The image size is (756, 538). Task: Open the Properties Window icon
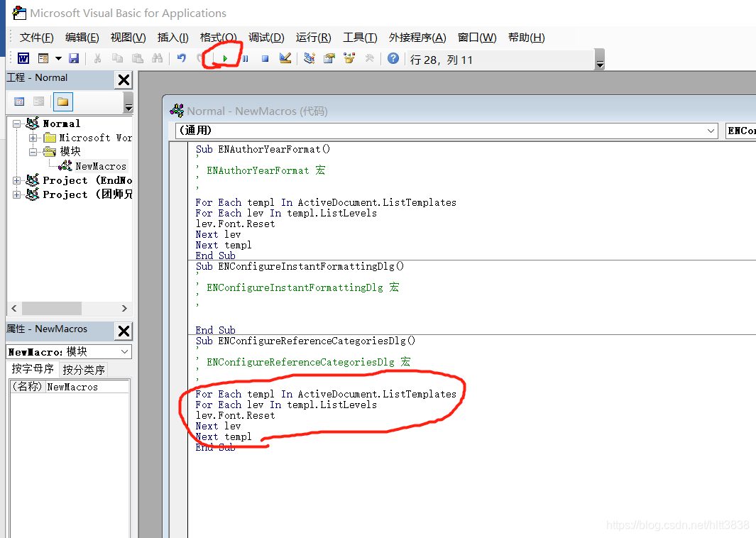(329, 58)
